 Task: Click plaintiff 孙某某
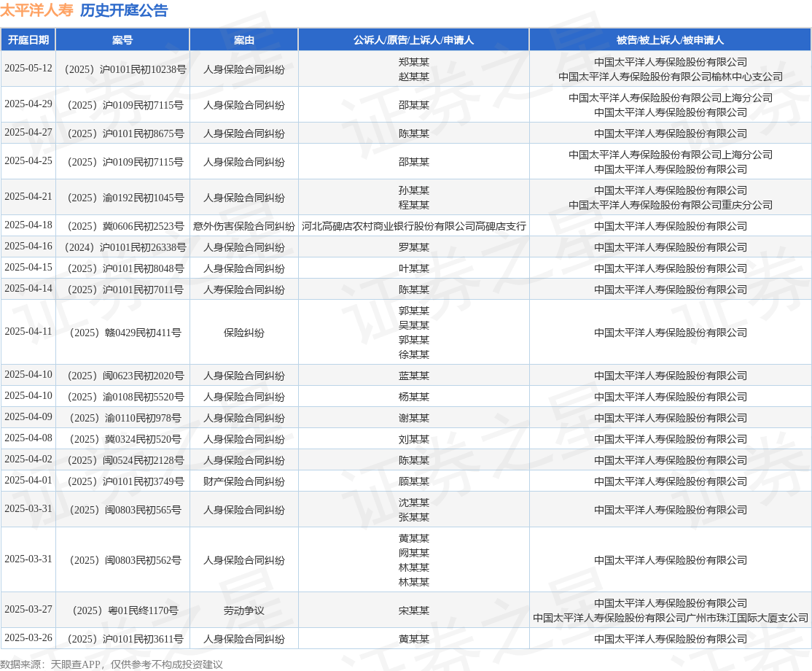(x=414, y=190)
